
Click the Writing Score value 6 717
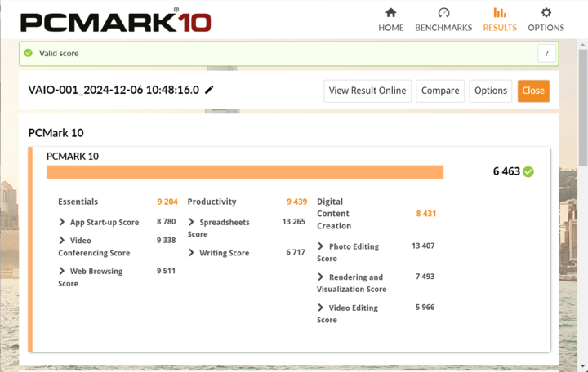point(296,252)
